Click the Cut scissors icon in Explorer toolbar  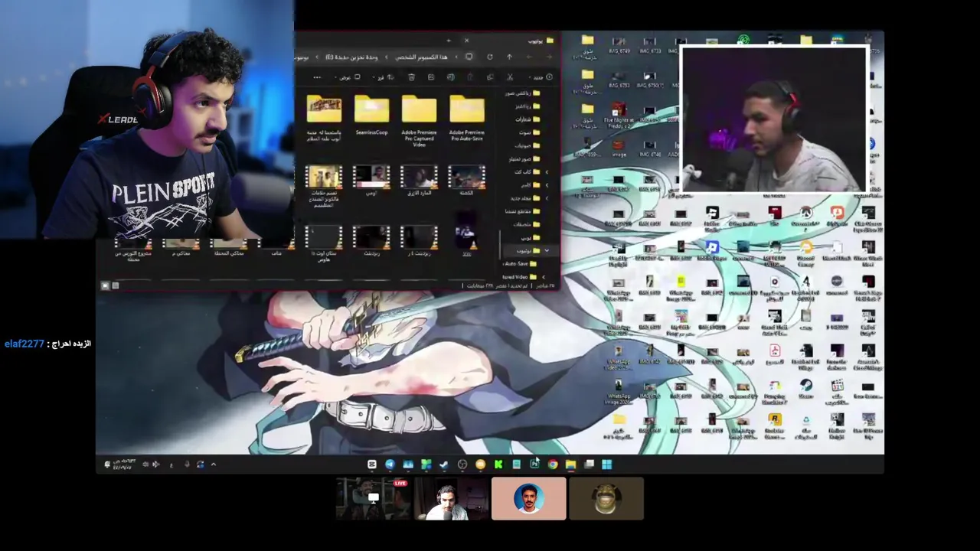510,77
